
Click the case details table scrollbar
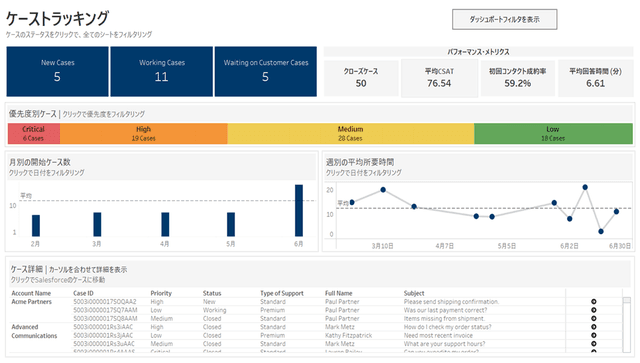627,325
